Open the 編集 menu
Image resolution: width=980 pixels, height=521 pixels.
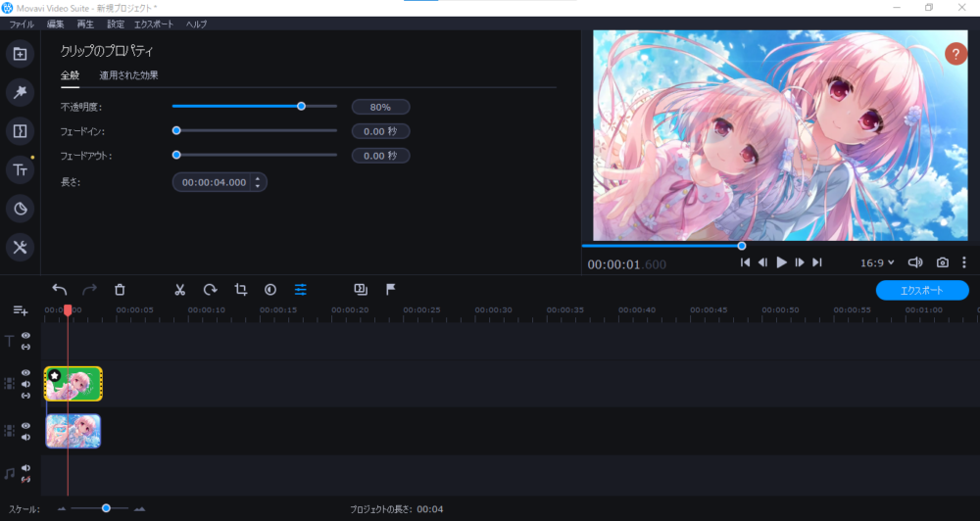[x=56, y=24]
